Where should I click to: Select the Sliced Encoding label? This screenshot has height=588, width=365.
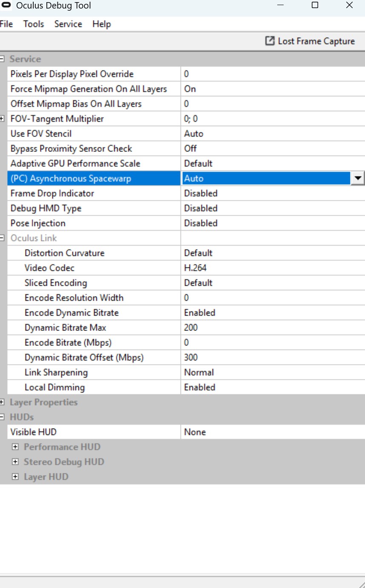coord(56,283)
